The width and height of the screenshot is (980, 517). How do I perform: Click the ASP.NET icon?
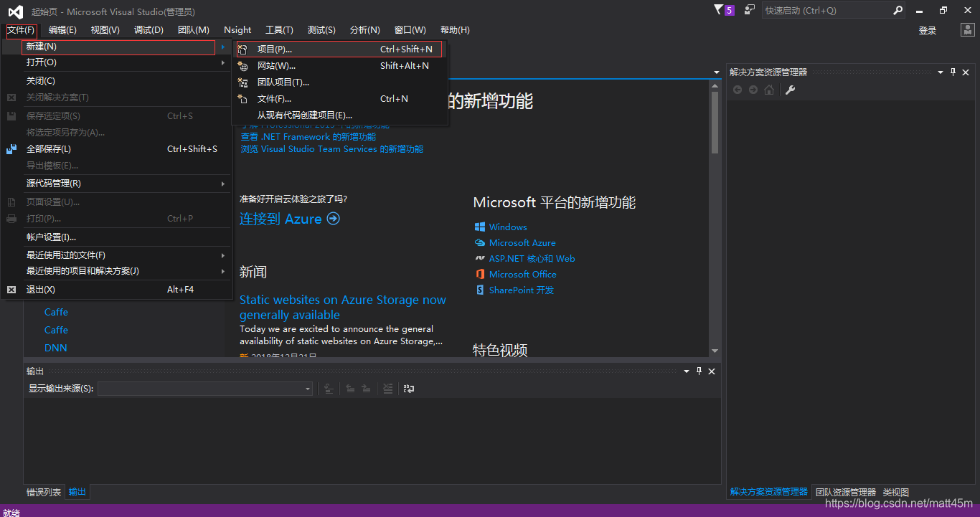(480, 258)
